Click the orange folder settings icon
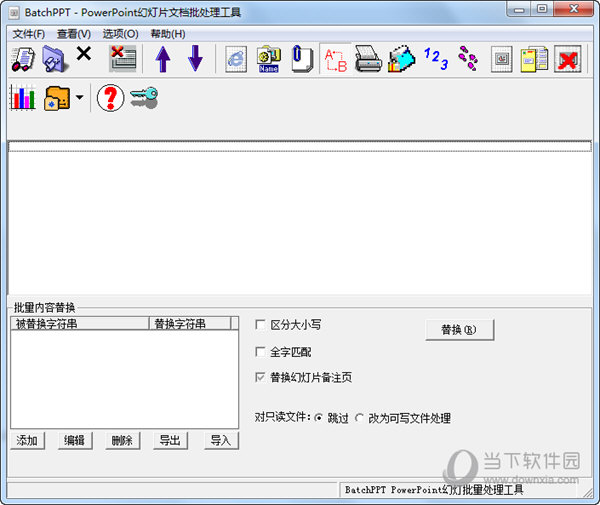The image size is (600, 505). 57,98
